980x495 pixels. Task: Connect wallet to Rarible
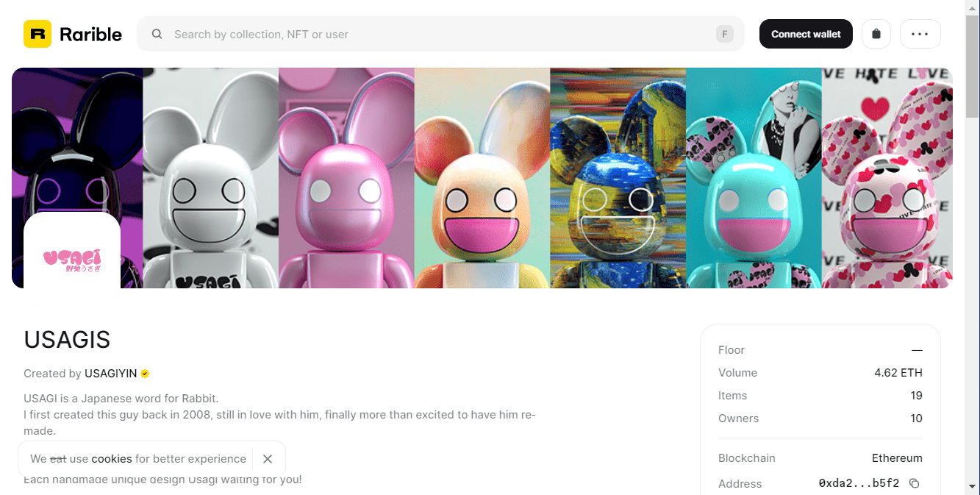pyautogui.click(x=806, y=34)
